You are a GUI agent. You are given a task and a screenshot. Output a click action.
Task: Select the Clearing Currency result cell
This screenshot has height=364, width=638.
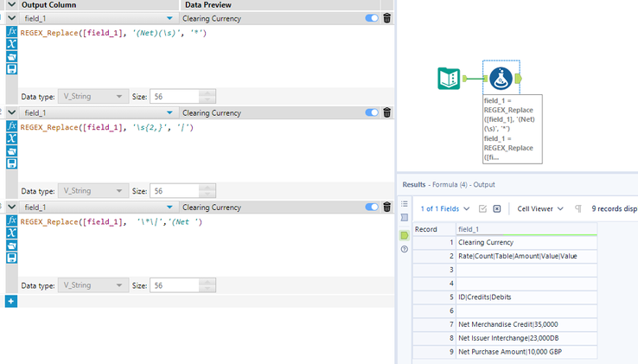point(526,242)
